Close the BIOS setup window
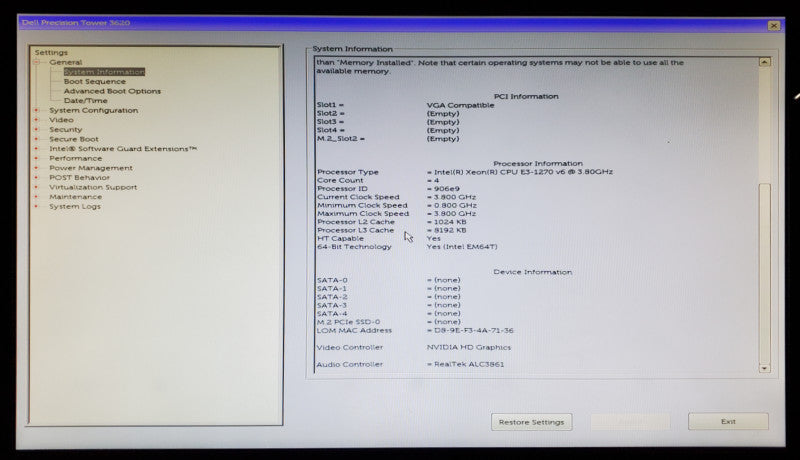The width and height of the screenshot is (800, 460). (773, 25)
